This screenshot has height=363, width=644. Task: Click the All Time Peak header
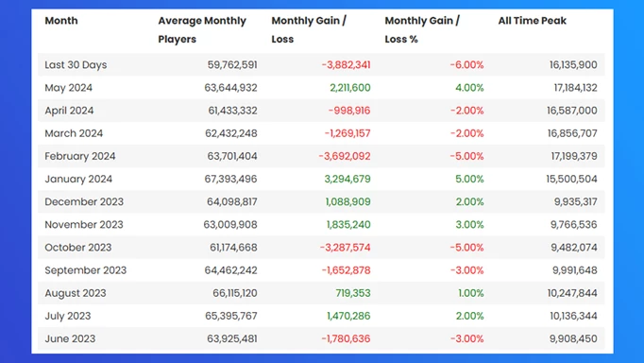coord(532,21)
